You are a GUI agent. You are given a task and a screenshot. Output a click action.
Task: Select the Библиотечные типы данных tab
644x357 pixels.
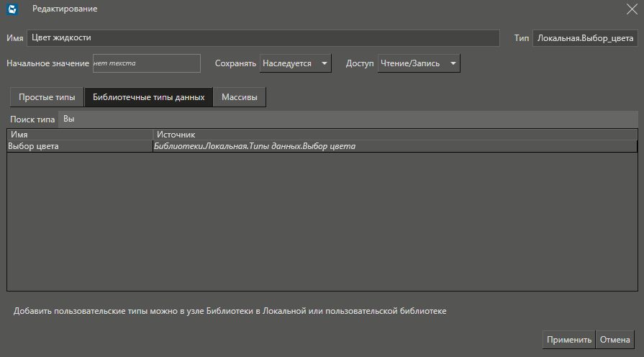click(x=148, y=97)
